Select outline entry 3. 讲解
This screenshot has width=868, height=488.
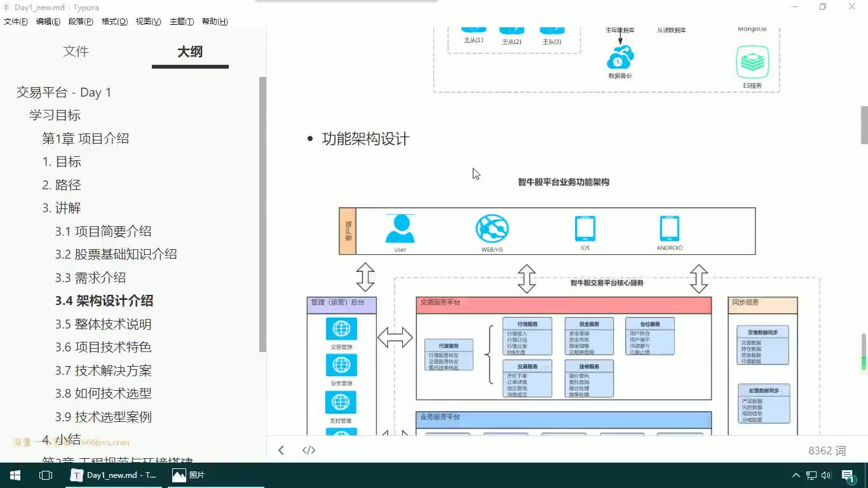click(62, 208)
